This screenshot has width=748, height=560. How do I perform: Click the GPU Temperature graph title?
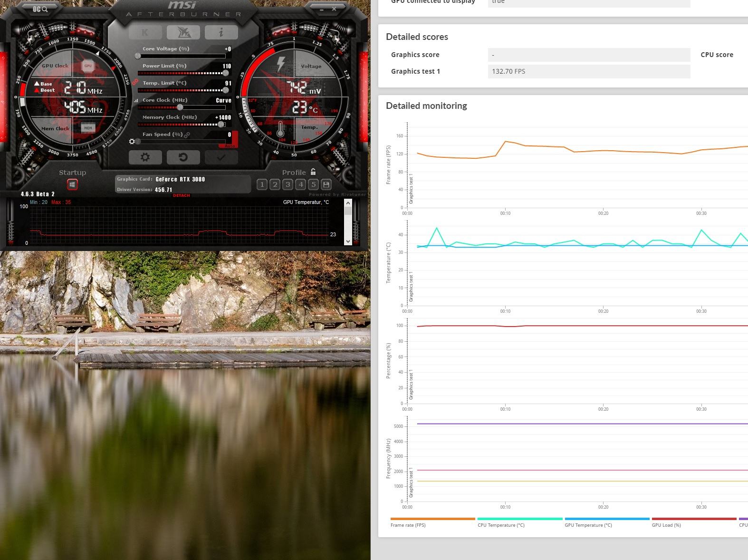[x=306, y=202]
